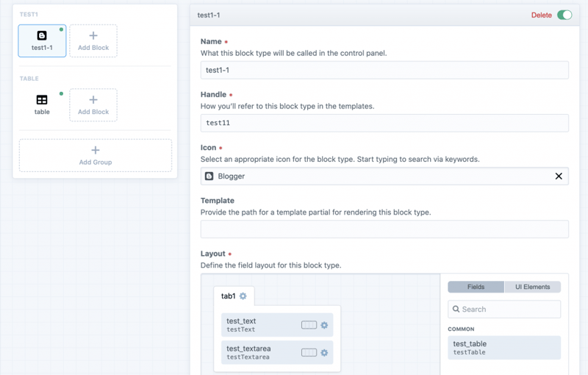Click the Add Group button

coord(96,155)
